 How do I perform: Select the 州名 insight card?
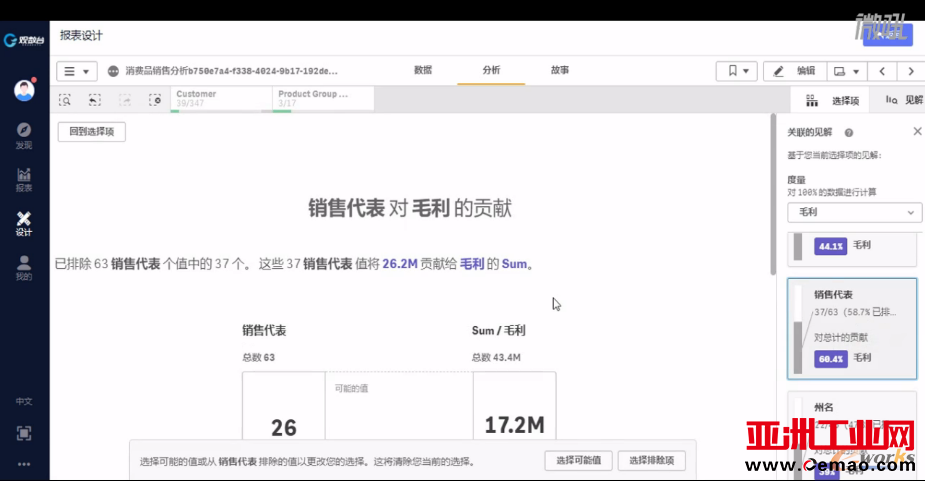(x=852, y=436)
